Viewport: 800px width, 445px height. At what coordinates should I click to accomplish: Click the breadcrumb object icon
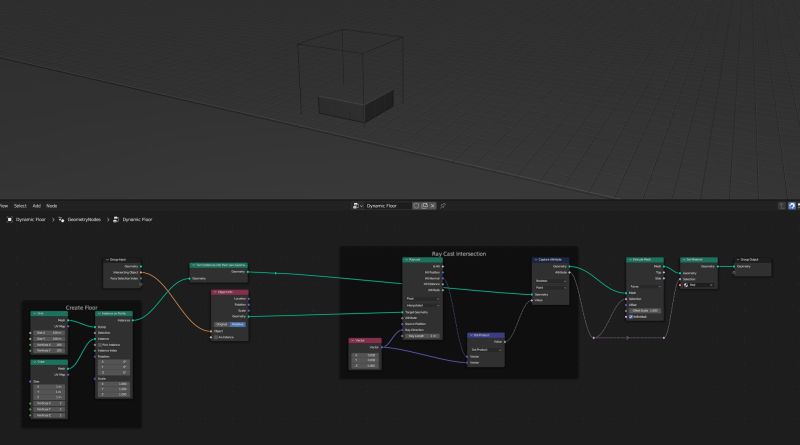10,219
